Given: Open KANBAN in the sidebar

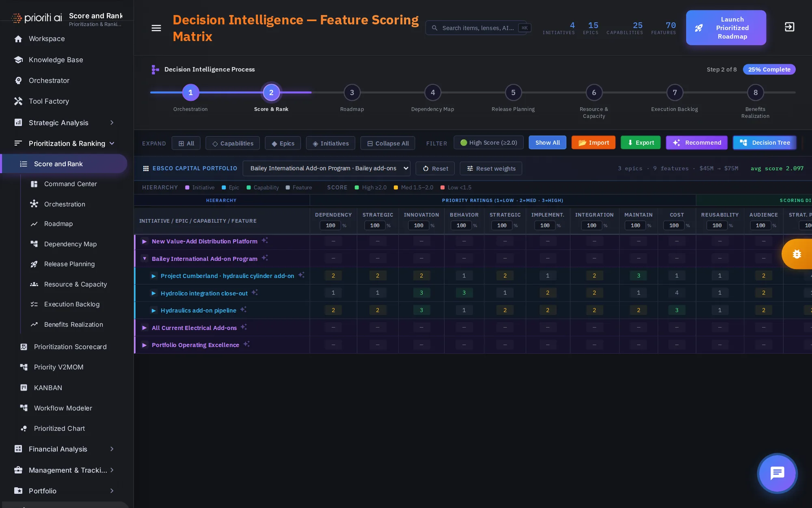Looking at the screenshot, I should 48,388.
